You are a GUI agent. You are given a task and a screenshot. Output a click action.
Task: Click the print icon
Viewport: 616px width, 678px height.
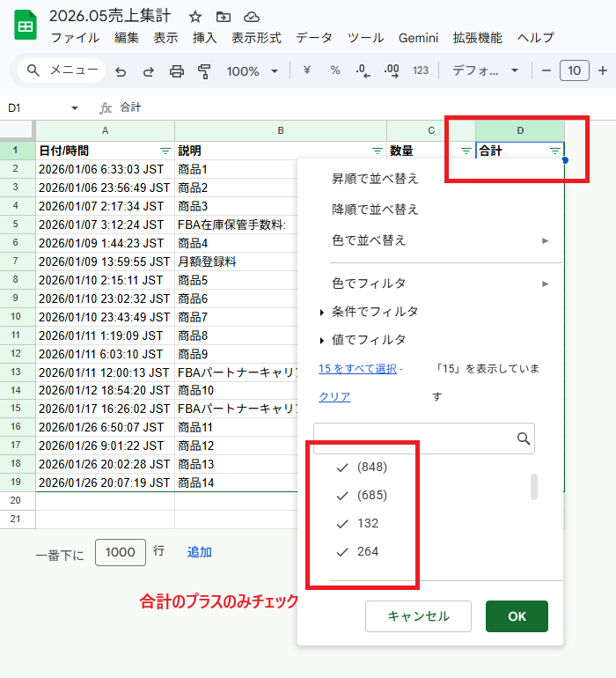pos(177,71)
